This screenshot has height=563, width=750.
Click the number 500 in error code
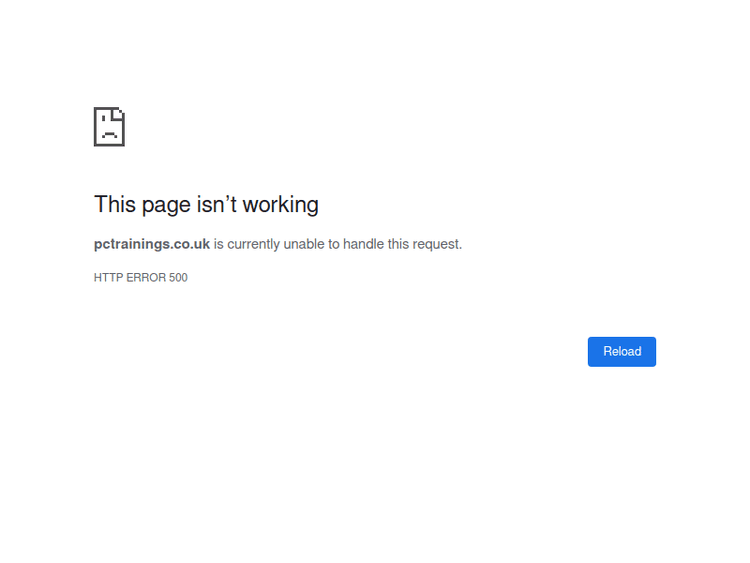coord(178,278)
